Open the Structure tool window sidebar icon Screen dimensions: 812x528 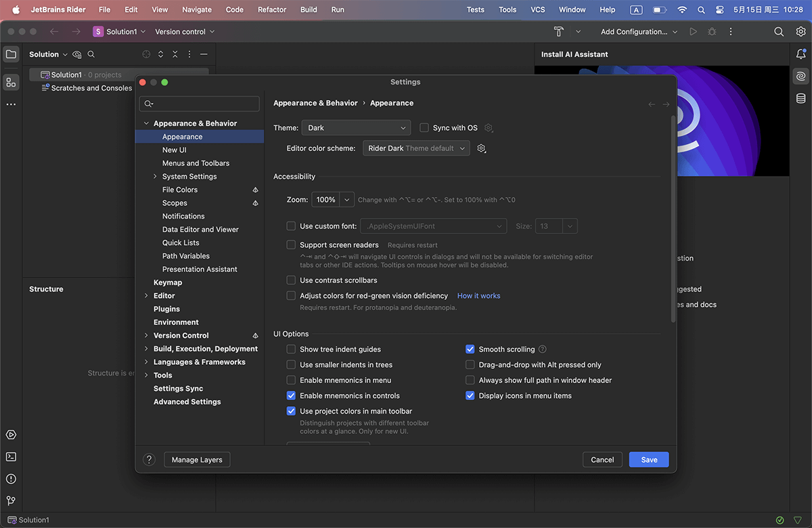[x=11, y=83]
